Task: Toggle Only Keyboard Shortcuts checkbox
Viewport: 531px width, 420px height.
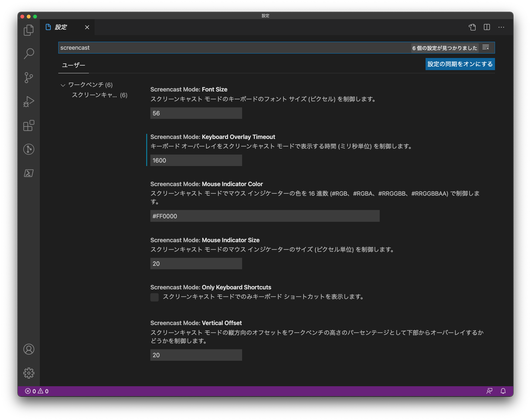Action: coord(154,297)
